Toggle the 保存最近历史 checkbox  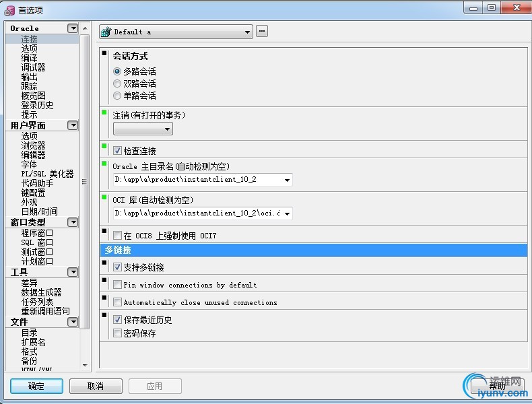117,320
